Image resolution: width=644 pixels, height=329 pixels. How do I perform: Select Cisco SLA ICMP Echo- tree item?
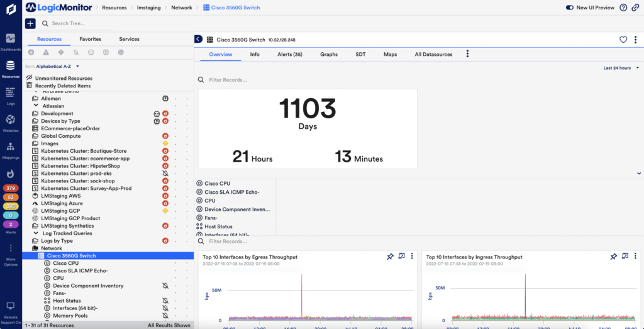coord(80,270)
